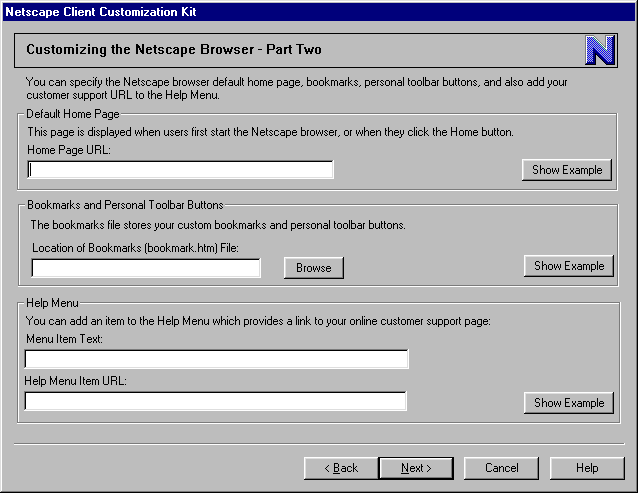Click the 'Default Home Page' group title
The image size is (638, 493).
tap(73, 114)
